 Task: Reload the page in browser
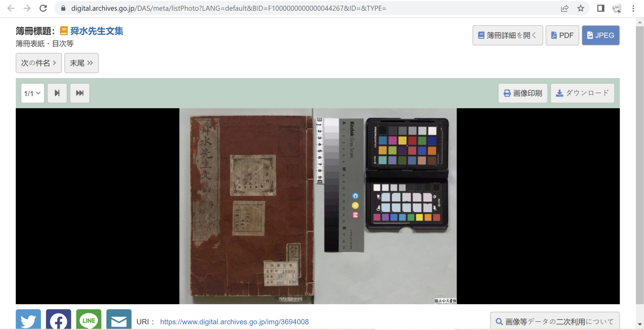point(43,8)
